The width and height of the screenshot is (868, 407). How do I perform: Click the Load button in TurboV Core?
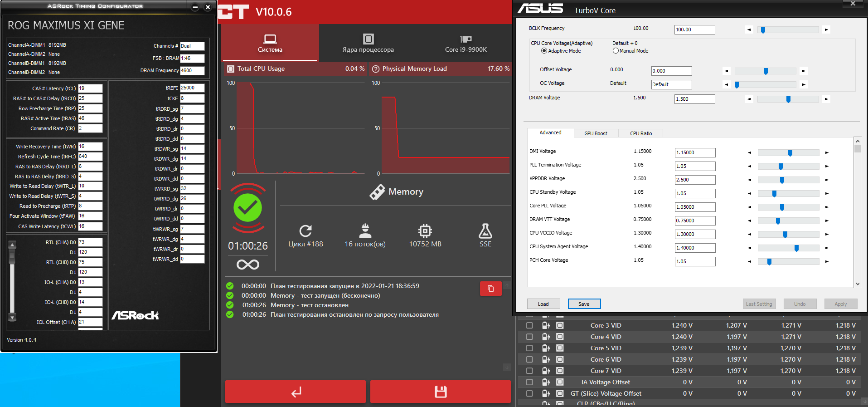pos(543,304)
